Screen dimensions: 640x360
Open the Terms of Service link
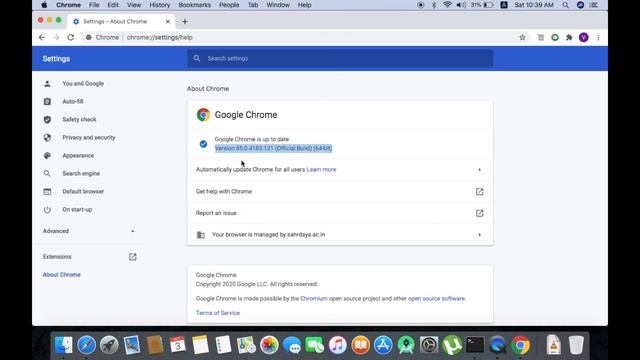(218, 313)
